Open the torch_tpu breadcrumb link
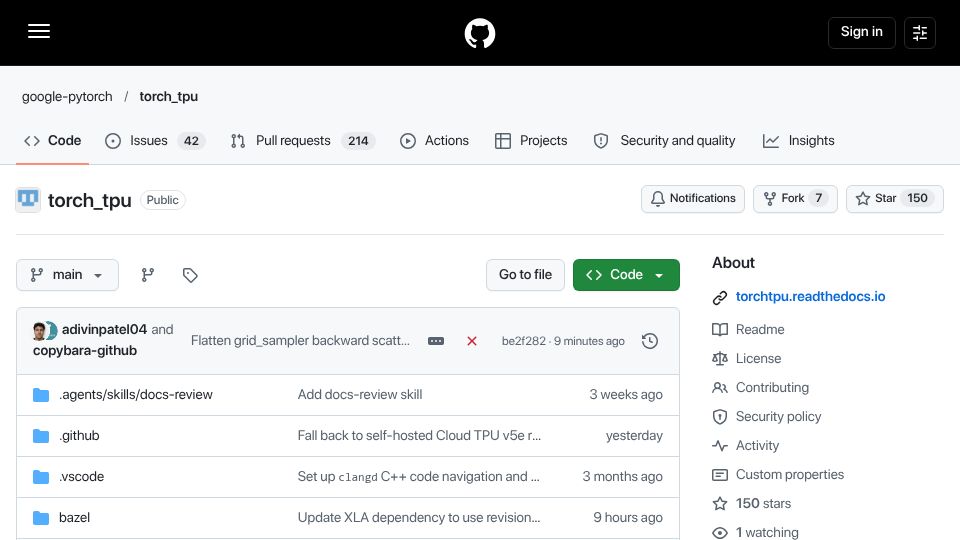The image size is (960, 540). point(168,97)
